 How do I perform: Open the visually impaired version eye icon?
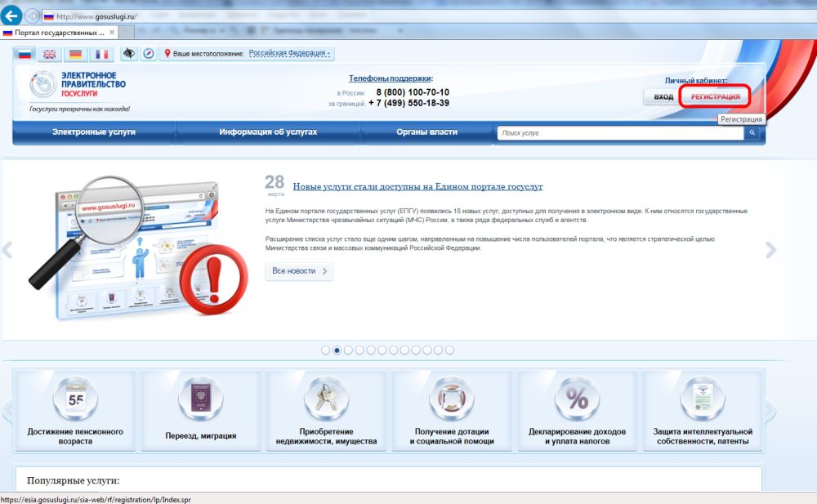pos(129,54)
